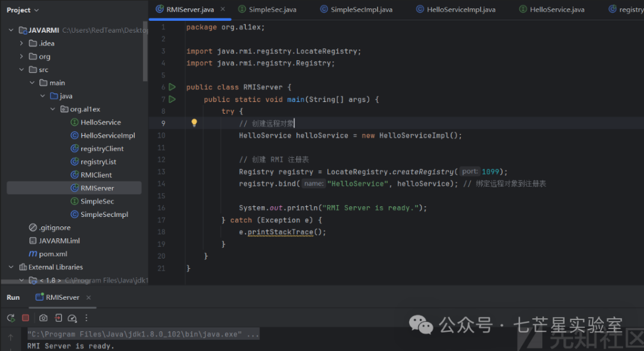Viewport: 644px width, 351px height.
Task: Select SimpleSecImpl class in project tree
Action: pos(100,215)
